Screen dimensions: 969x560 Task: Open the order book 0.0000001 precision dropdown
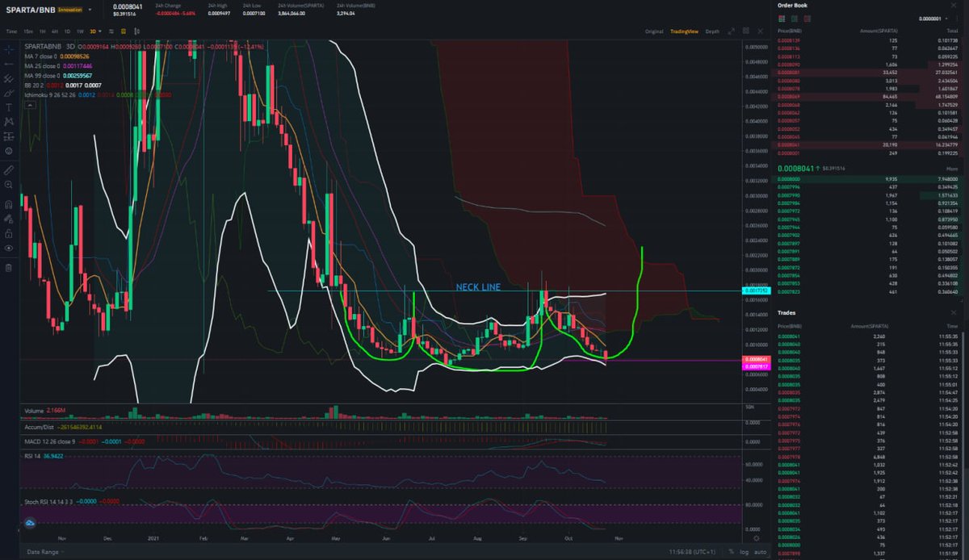[x=931, y=19]
